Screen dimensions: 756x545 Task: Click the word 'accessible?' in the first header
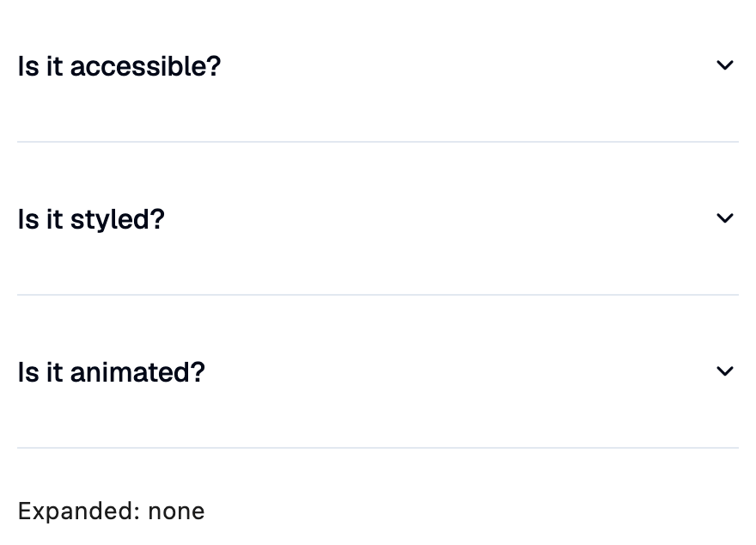[x=145, y=66]
